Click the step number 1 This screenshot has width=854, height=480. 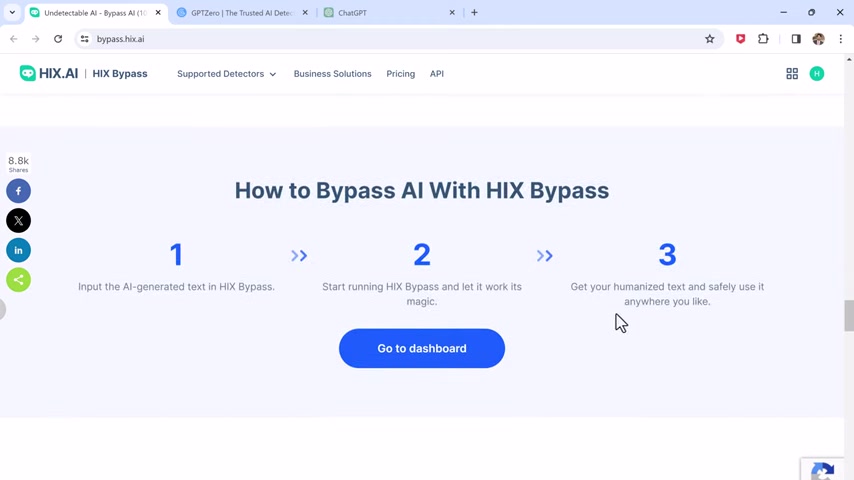(x=176, y=254)
